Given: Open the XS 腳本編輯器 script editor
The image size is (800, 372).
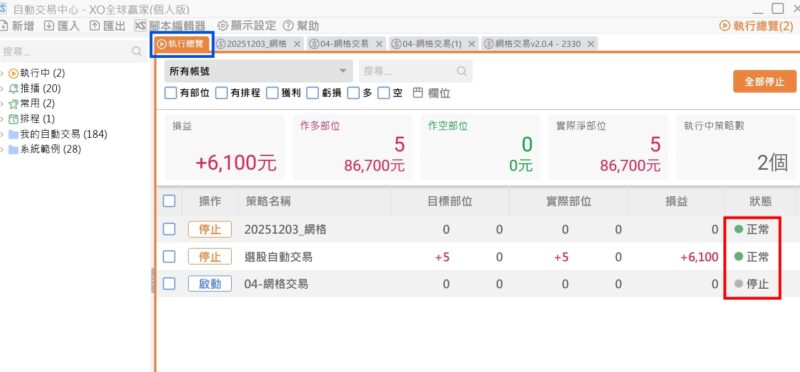Looking at the screenshot, I should coord(170,26).
